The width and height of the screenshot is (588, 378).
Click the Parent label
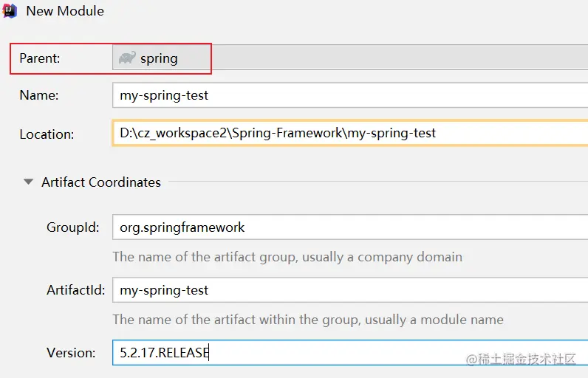[40, 58]
